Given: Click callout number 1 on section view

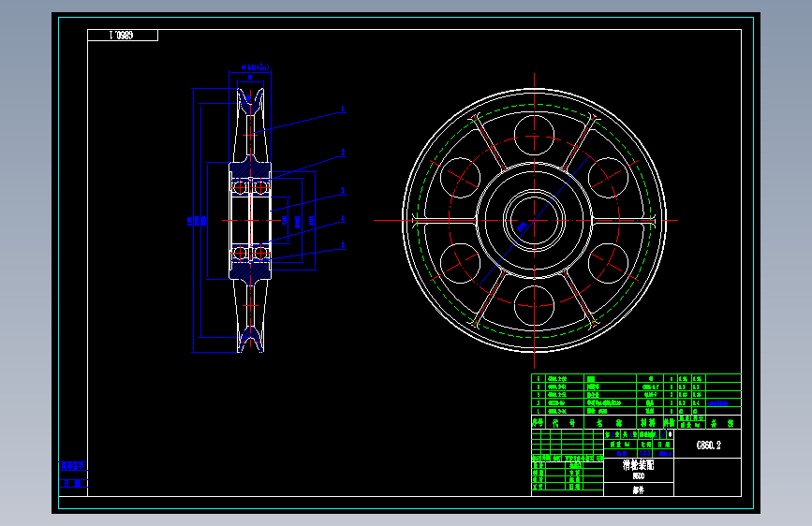Looking at the screenshot, I should coord(342,110).
